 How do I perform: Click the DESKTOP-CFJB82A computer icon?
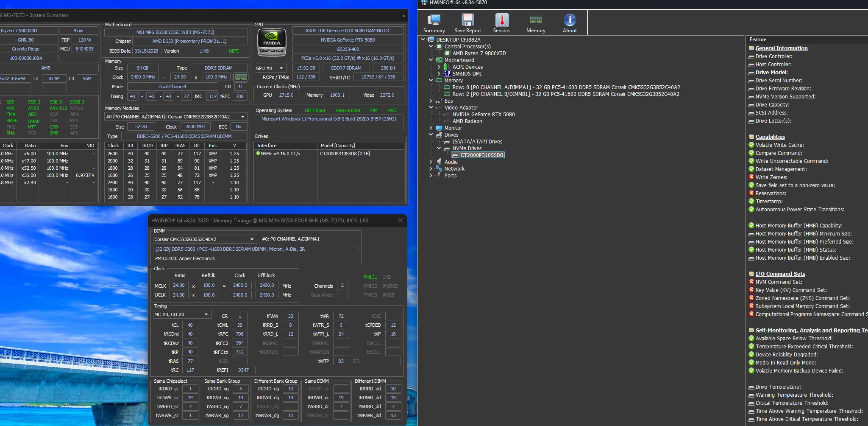(431, 40)
